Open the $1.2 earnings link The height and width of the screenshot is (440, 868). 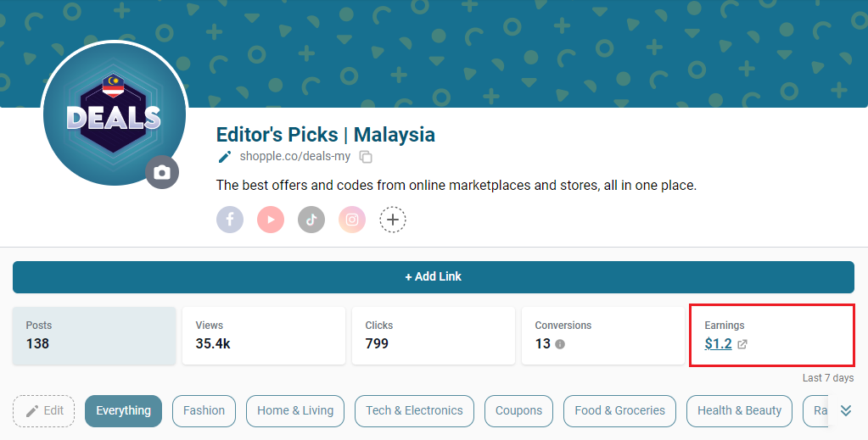718,343
